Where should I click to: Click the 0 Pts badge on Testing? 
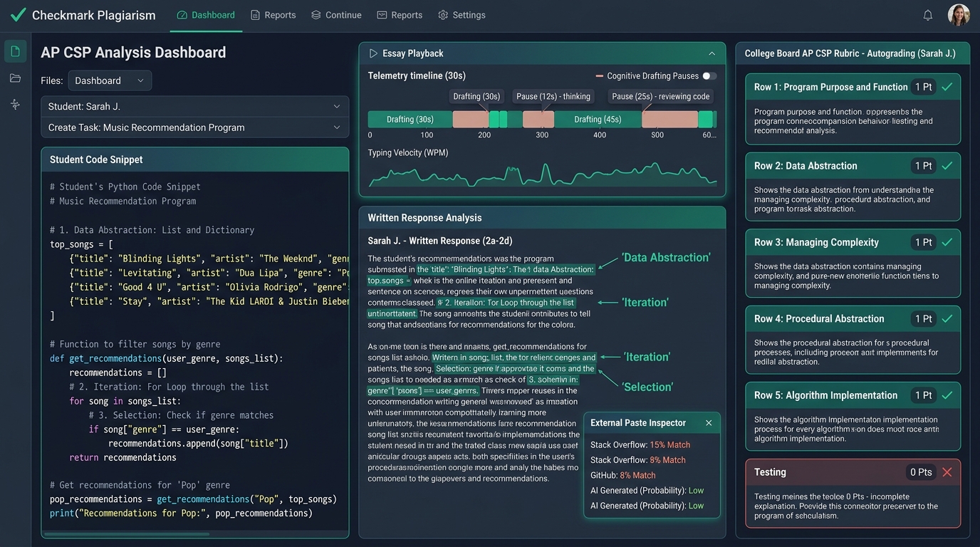921,472
